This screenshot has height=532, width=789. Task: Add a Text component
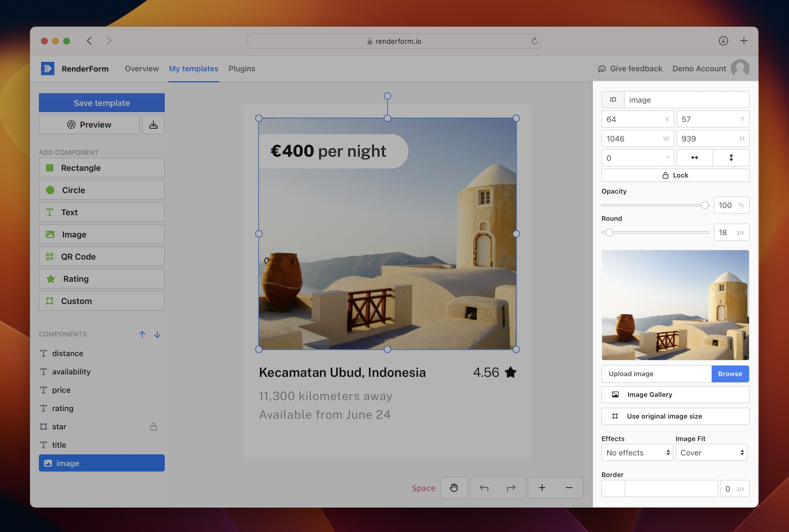[102, 212]
